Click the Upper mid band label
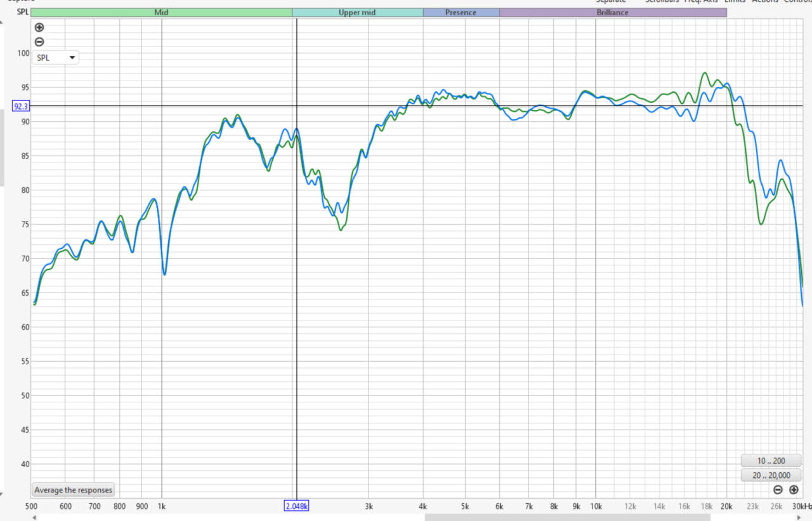This screenshot has height=521, width=812. click(358, 13)
